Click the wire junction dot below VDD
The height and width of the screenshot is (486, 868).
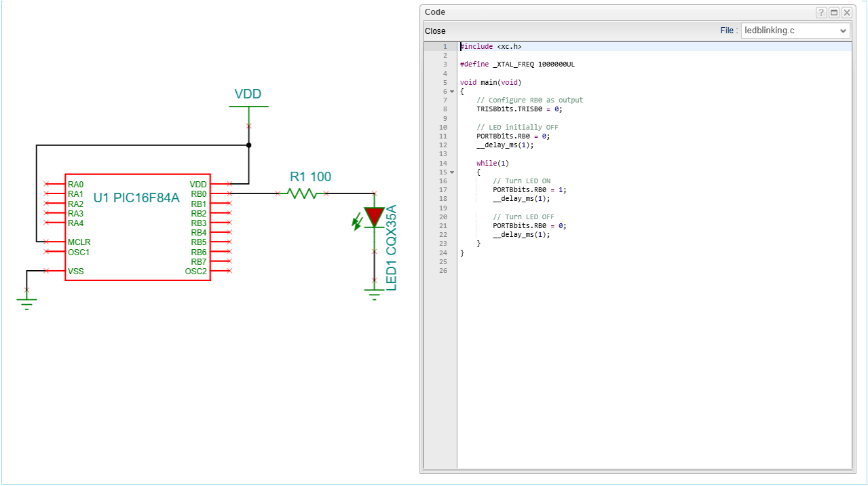[x=249, y=145]
